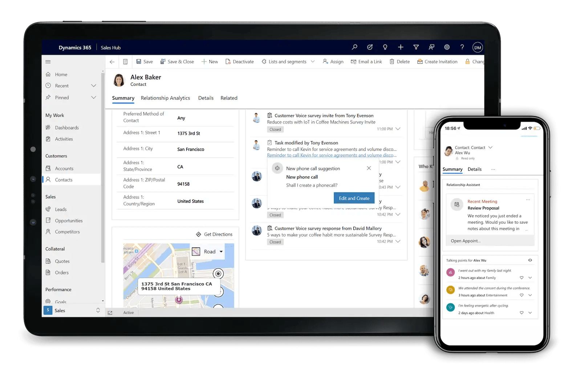The height and width of the screenshot is (372, 588).
Task: Open Recent Meeting card ellipsis menu
Action: coord(528,199)
